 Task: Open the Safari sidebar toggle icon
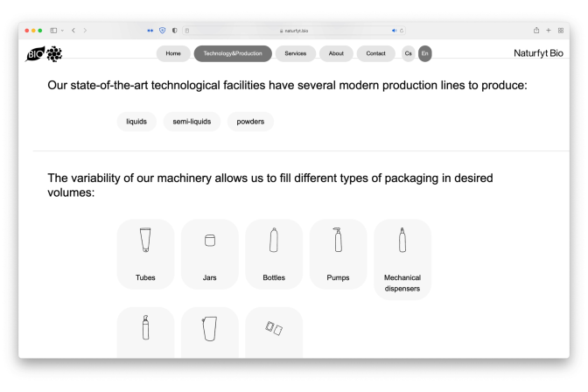53,31
